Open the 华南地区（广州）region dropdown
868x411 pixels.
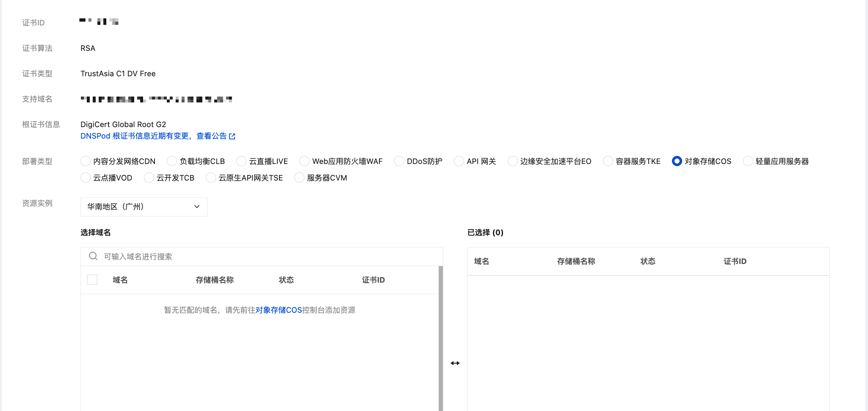coord(144,207)
